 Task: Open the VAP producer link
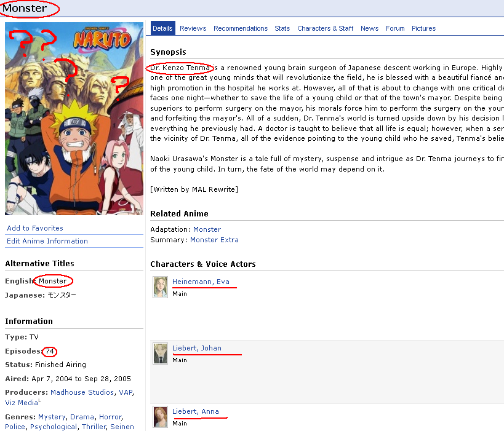coord(126,392)
